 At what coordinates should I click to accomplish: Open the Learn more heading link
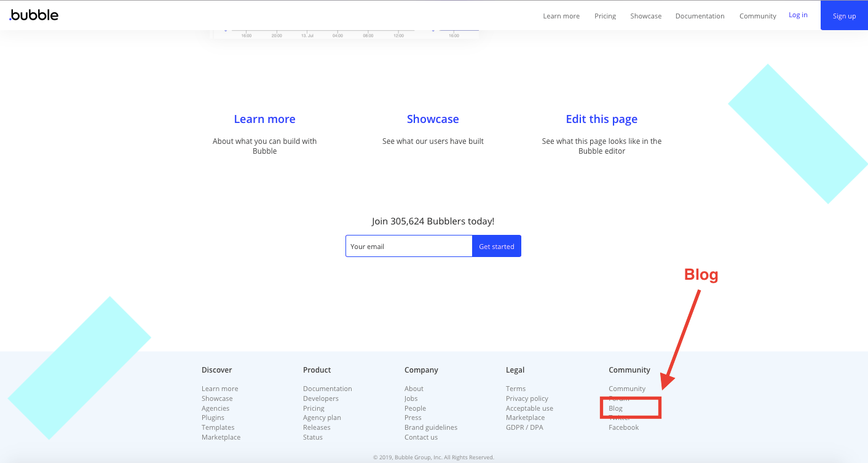[x=264, y=119]
